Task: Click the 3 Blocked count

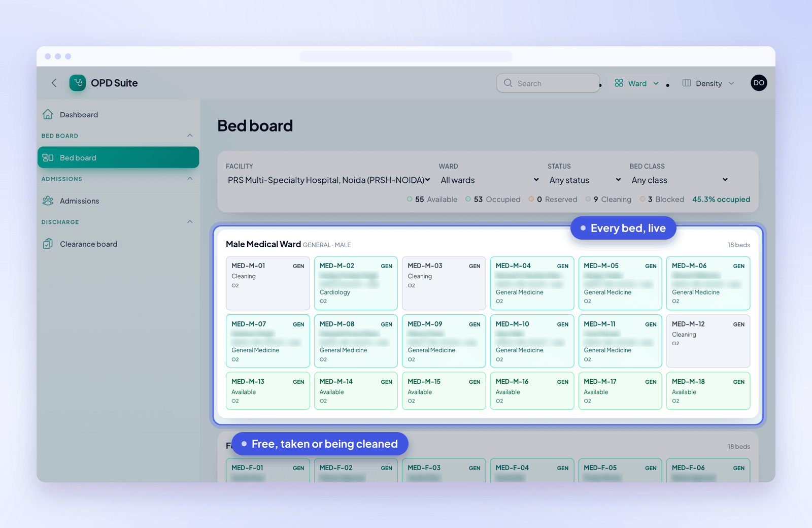Action: (x=662, y=200)
